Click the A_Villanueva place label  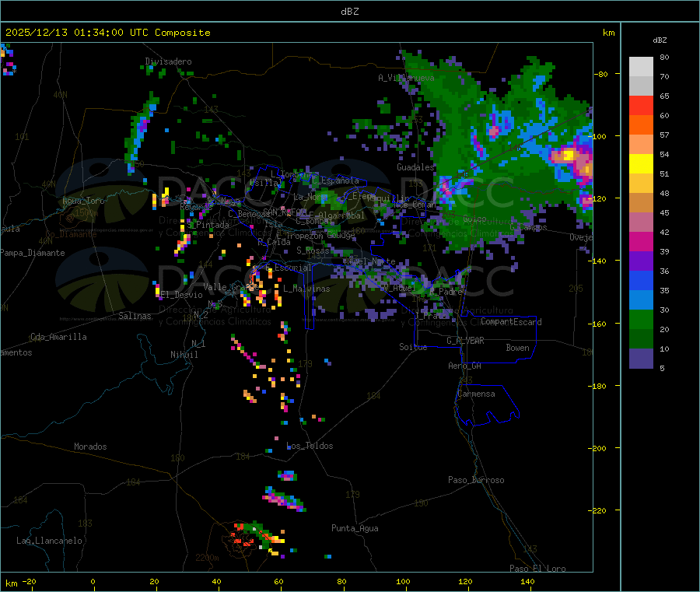coord(406,78)
